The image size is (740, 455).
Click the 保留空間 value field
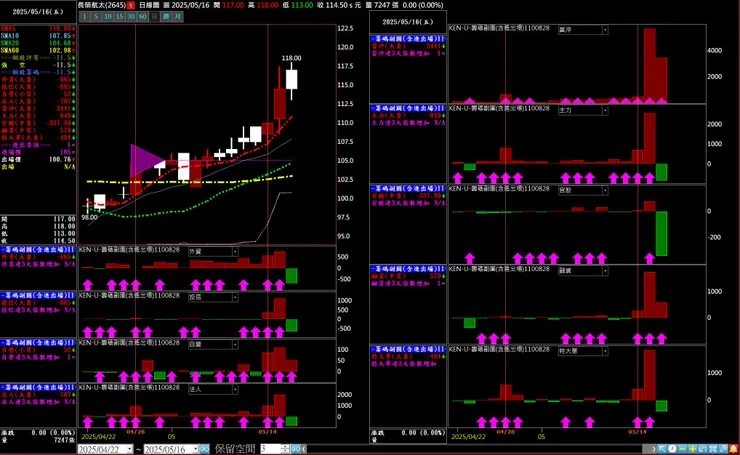pos(270,449)
